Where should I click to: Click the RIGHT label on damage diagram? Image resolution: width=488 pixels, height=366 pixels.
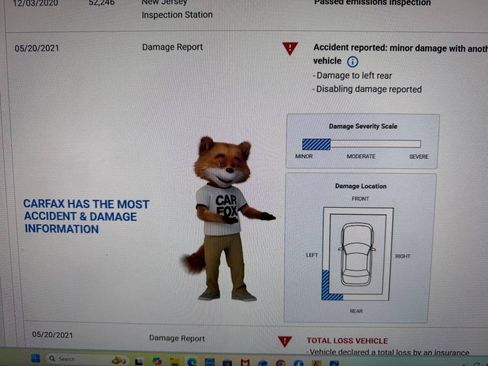pos(403,256)
